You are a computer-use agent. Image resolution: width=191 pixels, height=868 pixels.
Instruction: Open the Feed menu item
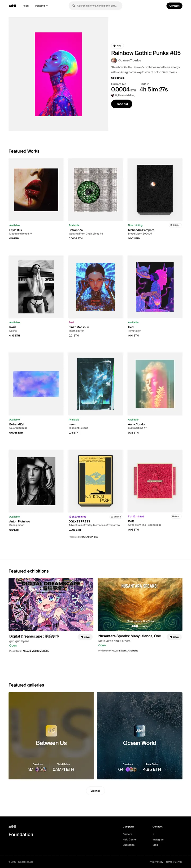pos(26,6)
